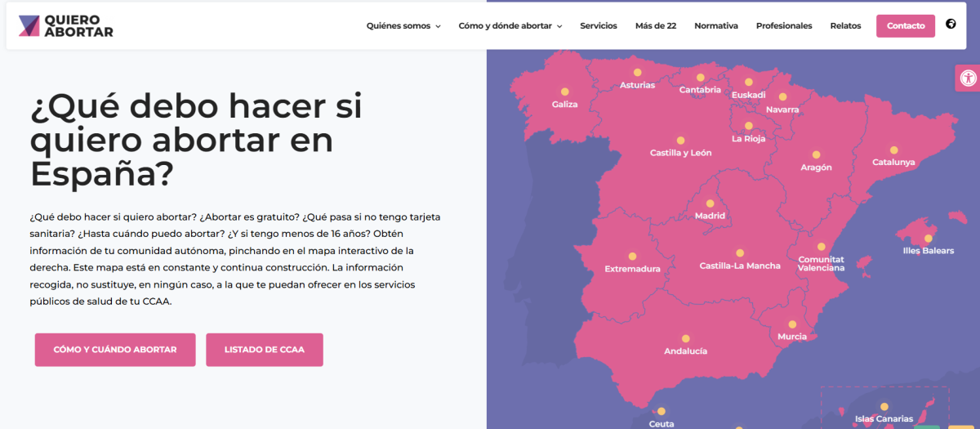Select the Andalucía map marker dot
980x429 pixels.
[685, 338]
